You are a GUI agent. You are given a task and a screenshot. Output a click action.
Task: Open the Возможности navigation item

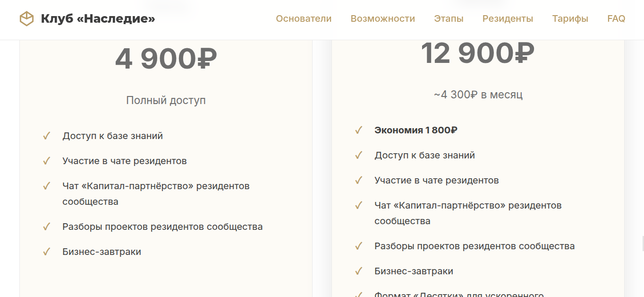point(382,19)
